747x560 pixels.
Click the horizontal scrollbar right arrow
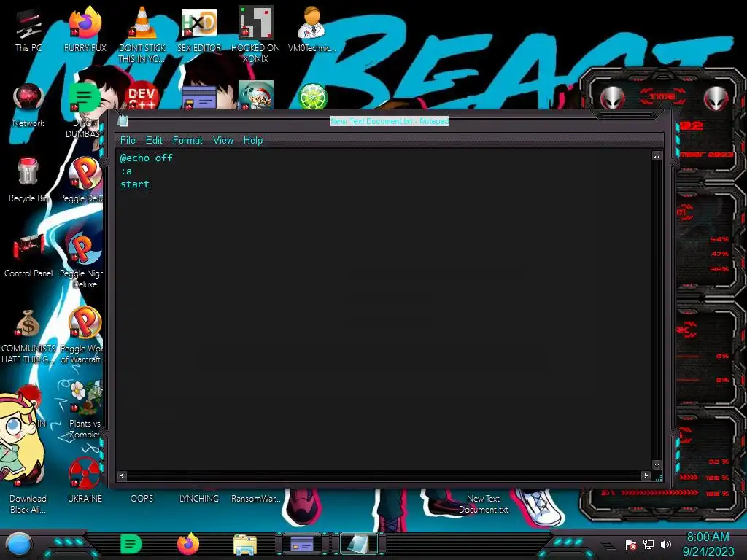646,475
